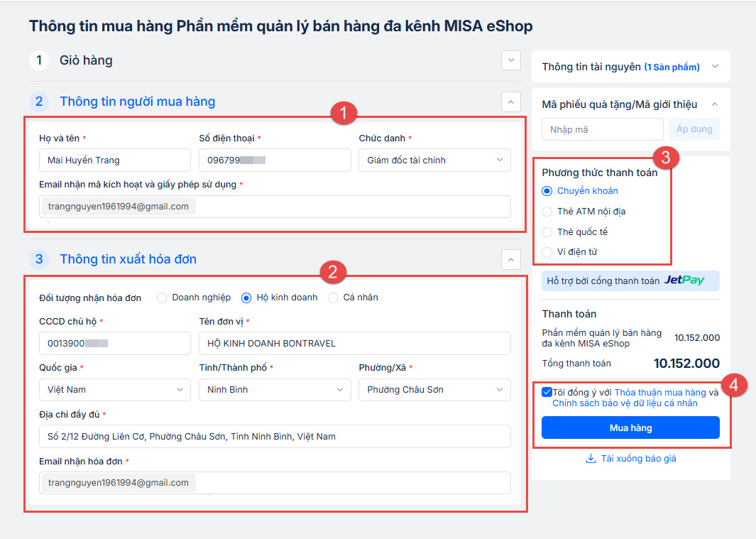Expand the Giỏ hàng section
Viewport: 756px width, 539px height.
pyautogui.click(x=510, y=61)
